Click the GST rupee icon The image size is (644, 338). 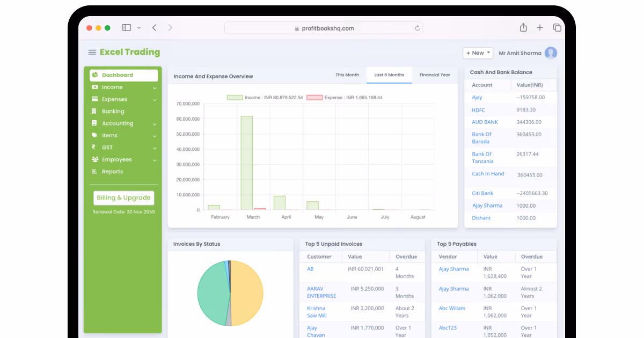(x=94, y=148)
